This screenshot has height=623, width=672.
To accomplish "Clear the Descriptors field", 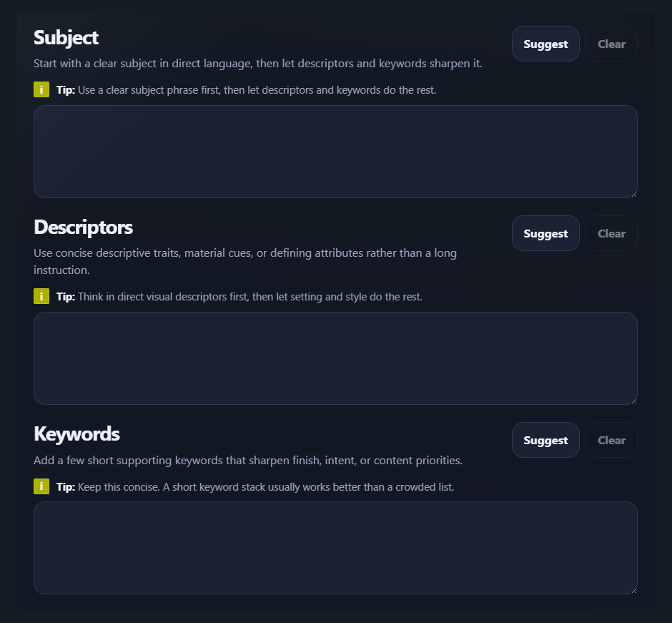I will click(x=611, y=234).
